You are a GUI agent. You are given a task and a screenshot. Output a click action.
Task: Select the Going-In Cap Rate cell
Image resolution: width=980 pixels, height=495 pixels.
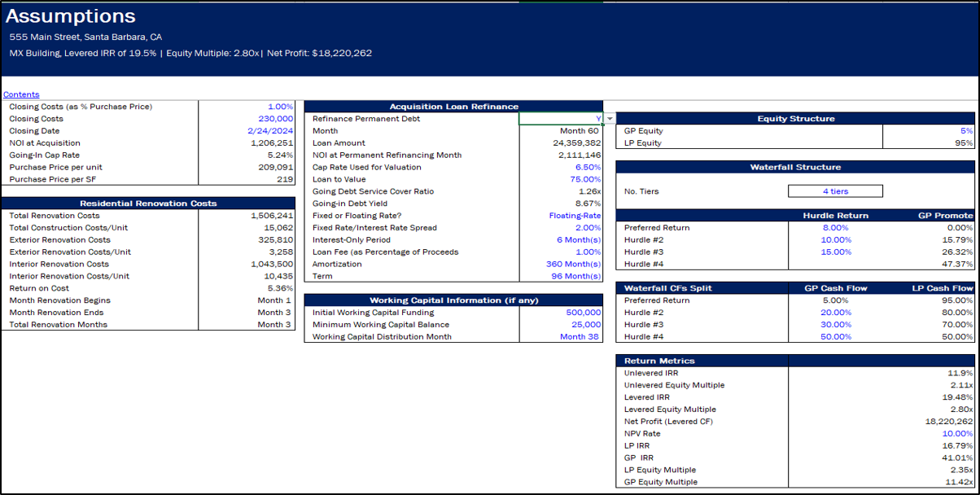coord(281,155)
